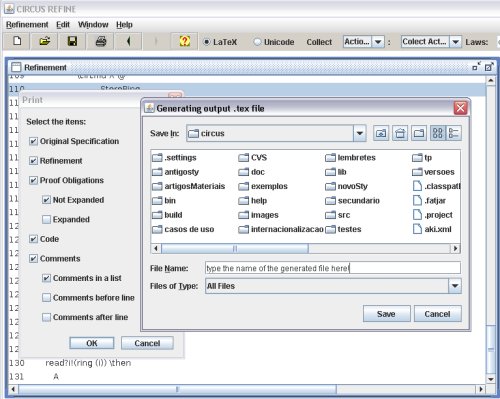
Task: Click Cancel in the output file dialog
Action: point(437,314)
